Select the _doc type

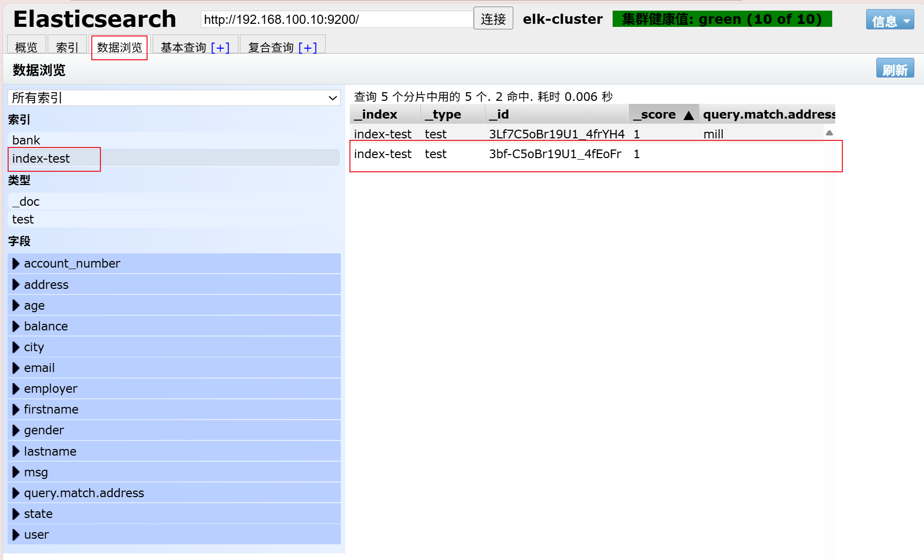[x=174, y=201]
